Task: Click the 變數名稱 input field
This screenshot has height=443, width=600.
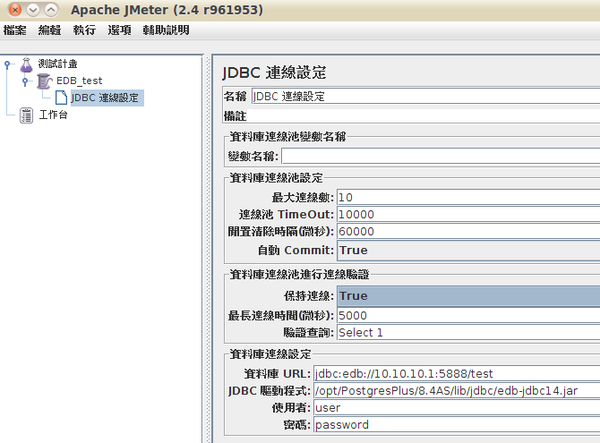Action: 440,156
